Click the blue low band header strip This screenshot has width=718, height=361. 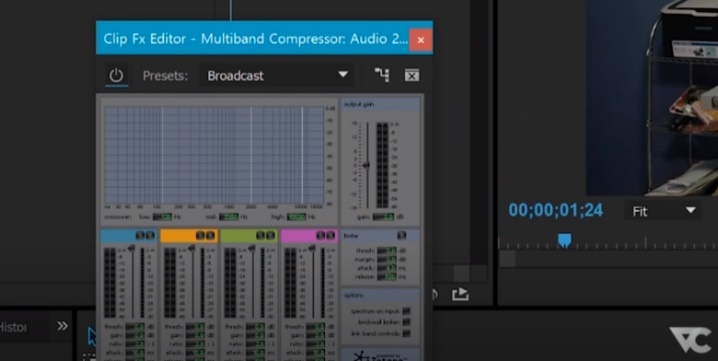click(x=129, y=235)
